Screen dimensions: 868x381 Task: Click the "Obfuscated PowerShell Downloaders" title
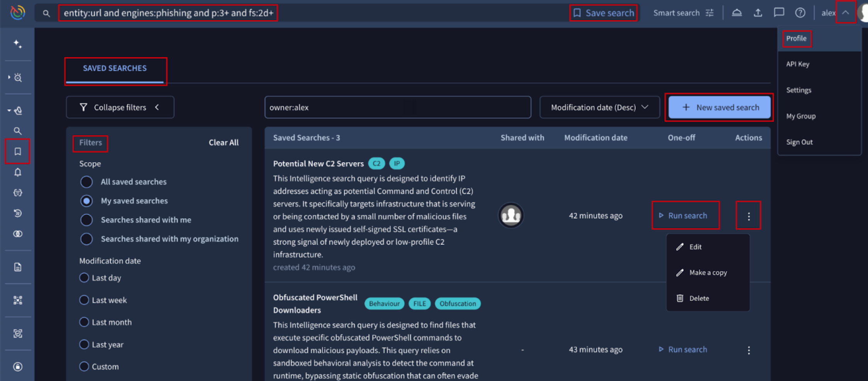tap(315, 304)
